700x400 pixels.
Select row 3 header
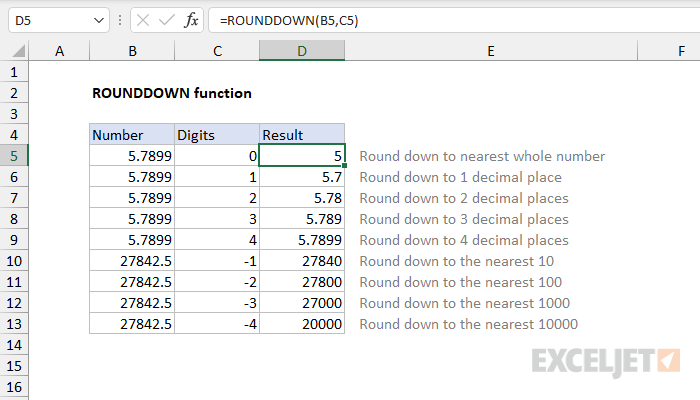[14, 114]
